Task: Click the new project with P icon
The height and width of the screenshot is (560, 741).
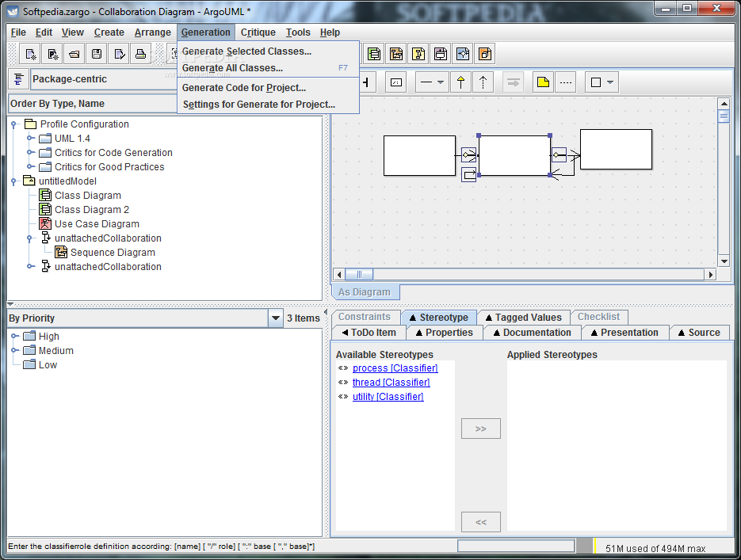Action: [x=53, y=54]
